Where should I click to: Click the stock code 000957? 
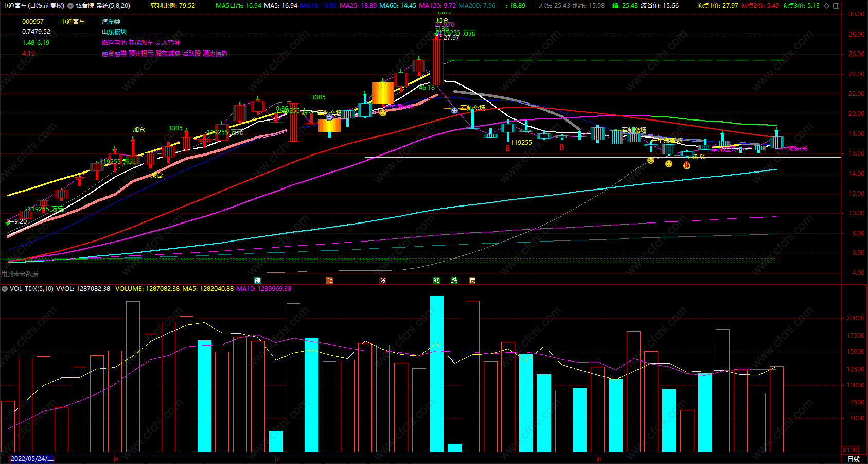33,22
